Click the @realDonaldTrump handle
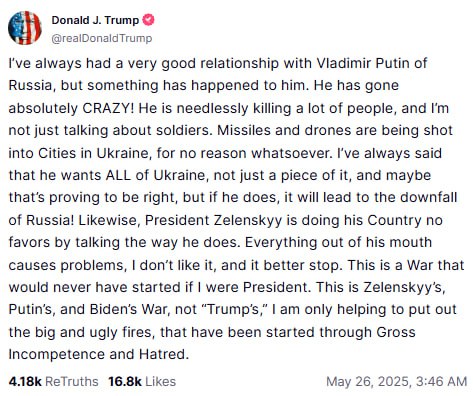 102,38
